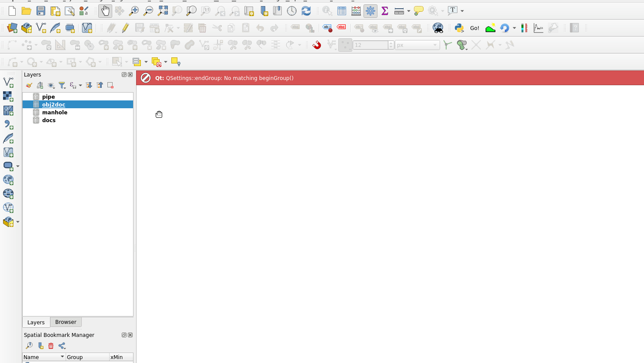Image resolution: width=644 pixels, height=363 pixels.
Task: Increase the snapping tolerance with the spinbox stepper
Action: coord(390,43)
